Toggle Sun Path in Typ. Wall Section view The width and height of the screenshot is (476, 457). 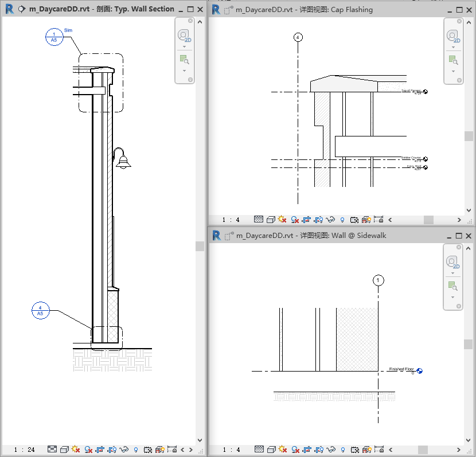76,449
